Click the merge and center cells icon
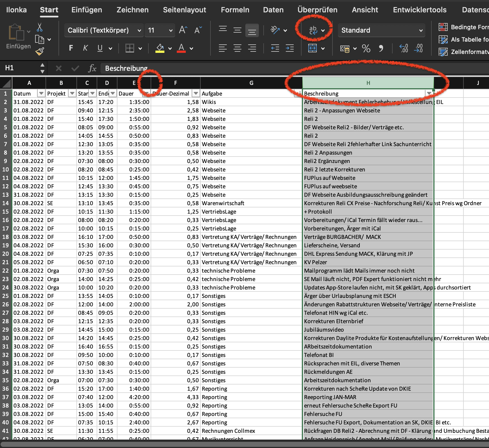This screenshot has width=489, height=448. point(313,48)
